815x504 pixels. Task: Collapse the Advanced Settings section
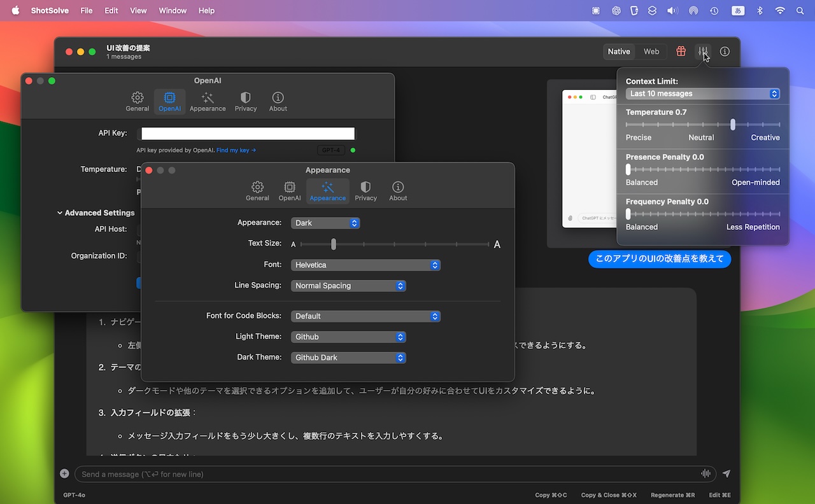click(x=96, y=213)
